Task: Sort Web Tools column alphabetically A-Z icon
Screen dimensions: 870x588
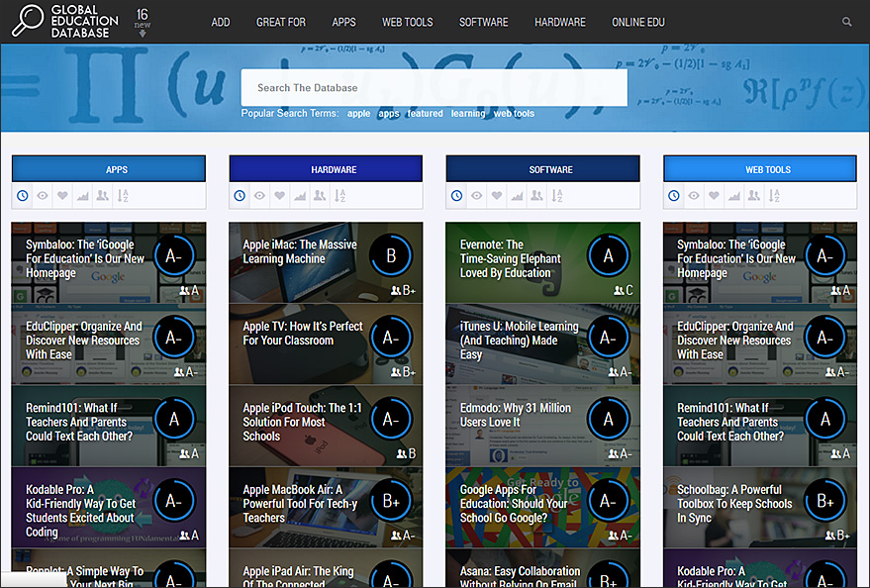Action: (x=774, y=196)
